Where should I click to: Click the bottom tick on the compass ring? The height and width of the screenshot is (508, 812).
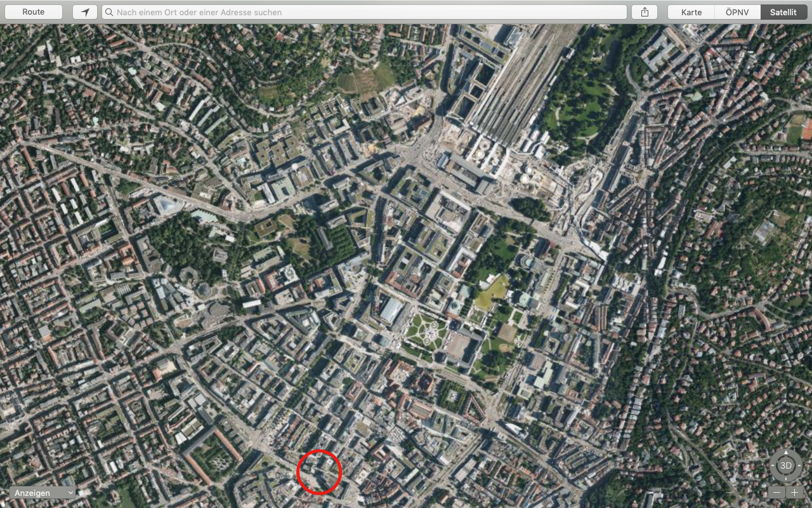pyautogui.click(x=786, y=478)
